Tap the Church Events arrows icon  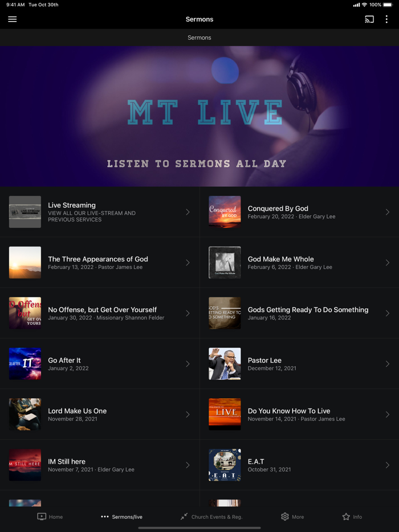click(184, 517)
